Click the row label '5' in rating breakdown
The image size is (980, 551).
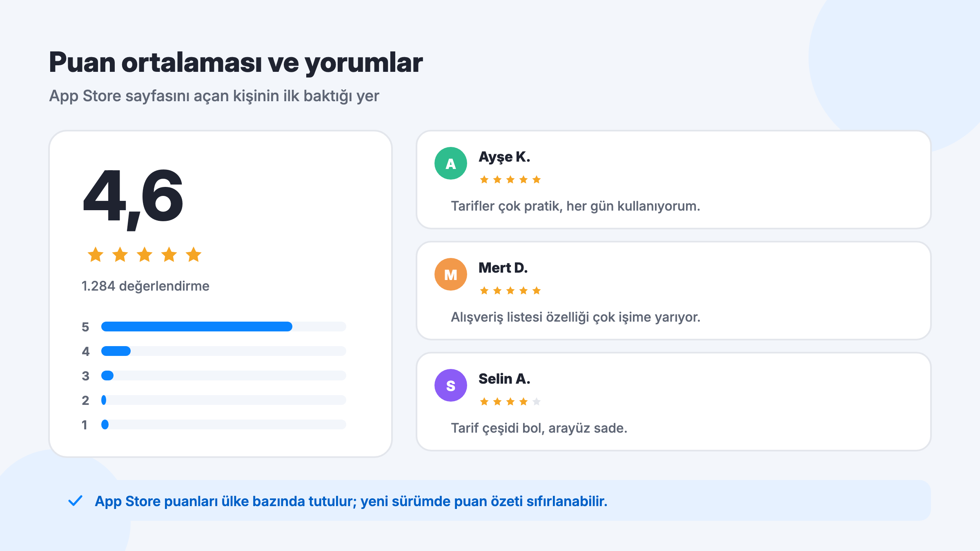[x=85, y=327]
